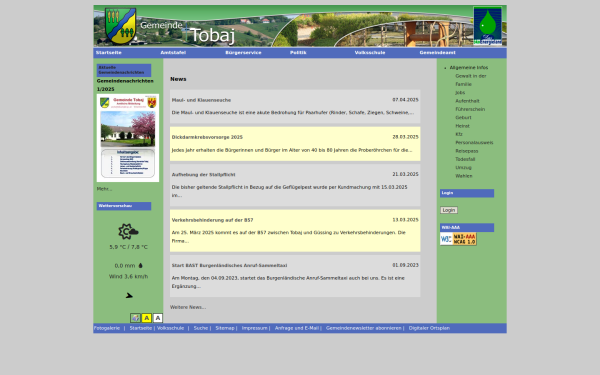Open the Heirat sidebar link
Image resolution: width=600 pixels, height=375 pixels.
pos(462,126)
